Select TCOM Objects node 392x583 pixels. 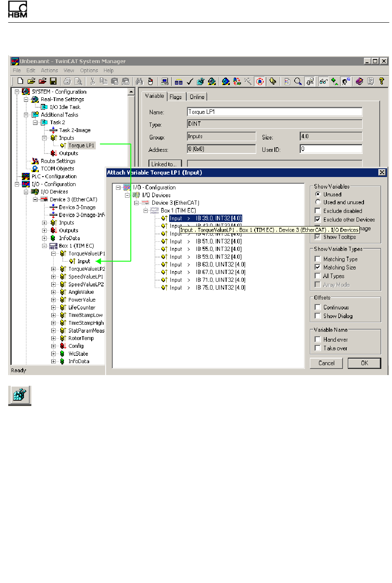pyautogui.click(x=57, y=168)
